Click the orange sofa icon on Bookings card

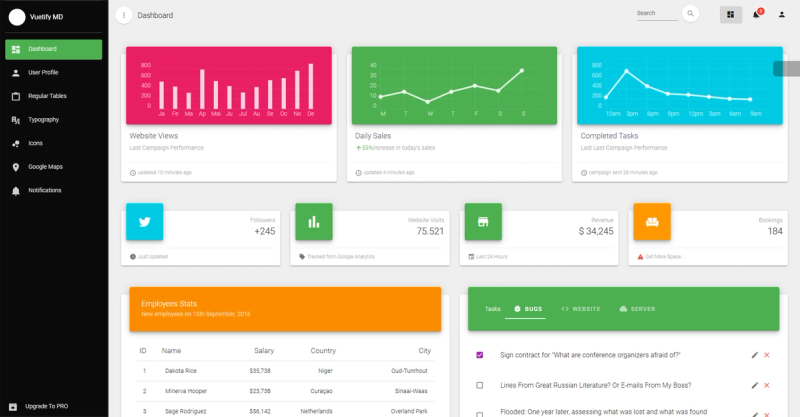652,222
